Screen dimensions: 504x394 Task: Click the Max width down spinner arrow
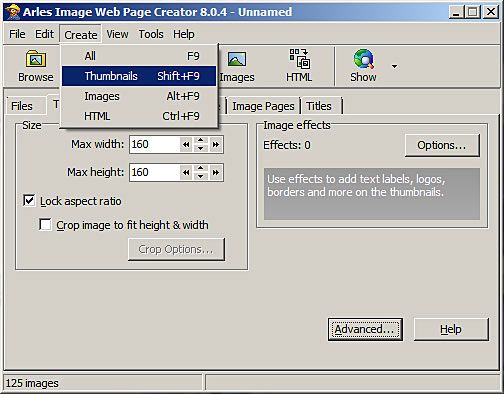pyautogui.click(x=201, y=148)
